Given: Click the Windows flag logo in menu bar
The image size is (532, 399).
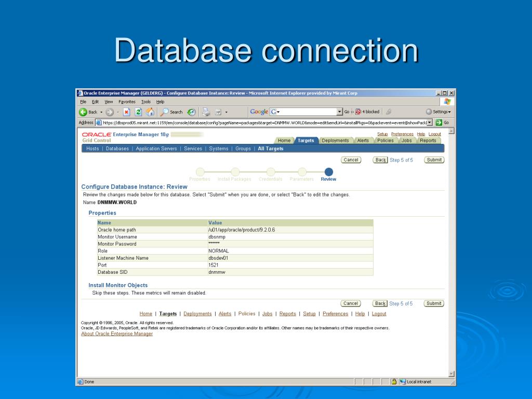Looking at the screenshot, I should [447, 101].
